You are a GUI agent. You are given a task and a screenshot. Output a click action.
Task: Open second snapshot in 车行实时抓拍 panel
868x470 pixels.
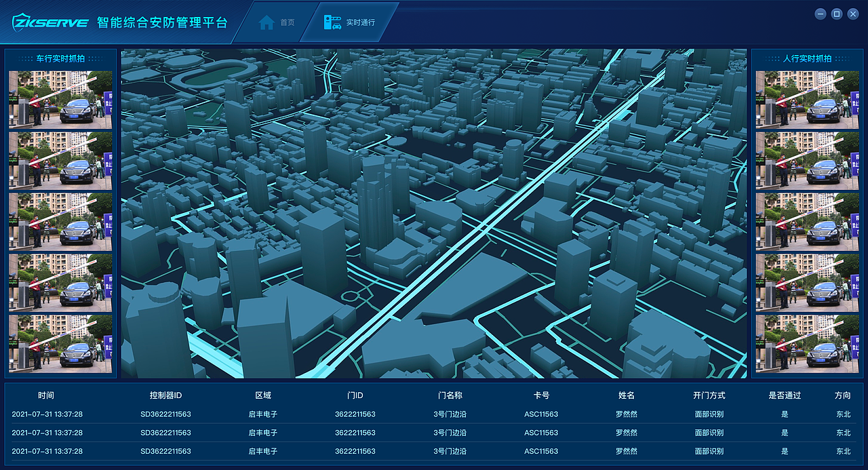60,161
